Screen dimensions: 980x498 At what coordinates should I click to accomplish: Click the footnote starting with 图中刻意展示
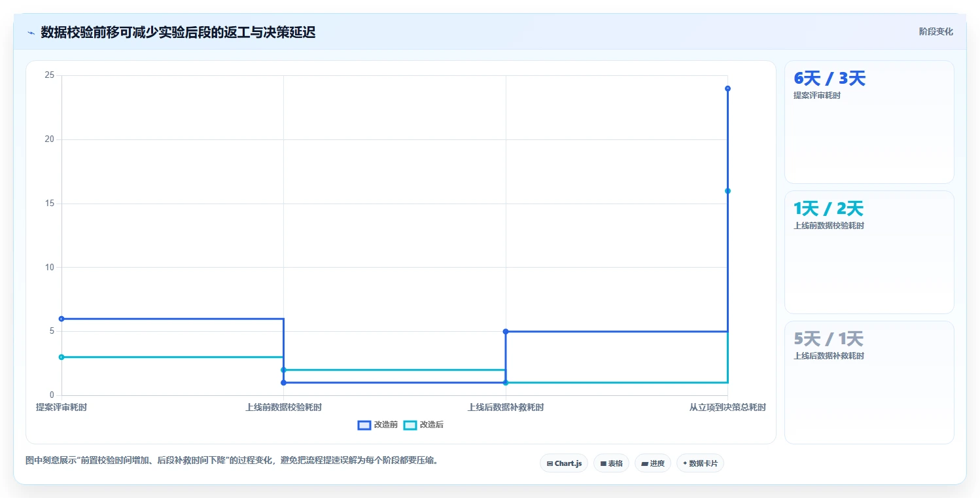[x=232, y=460]
